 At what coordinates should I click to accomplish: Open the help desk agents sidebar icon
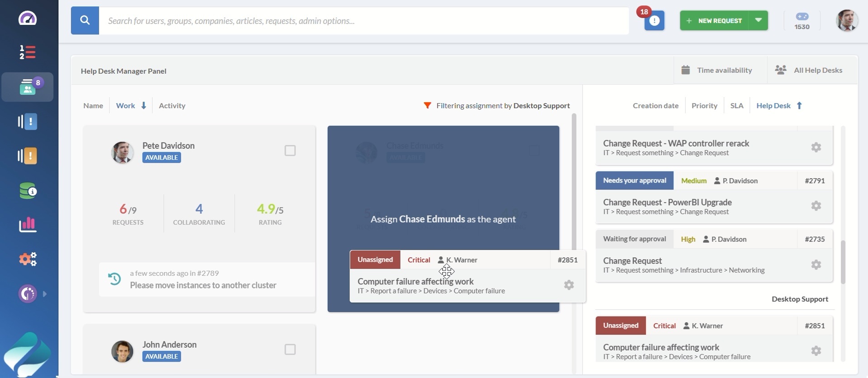point(28,87)
